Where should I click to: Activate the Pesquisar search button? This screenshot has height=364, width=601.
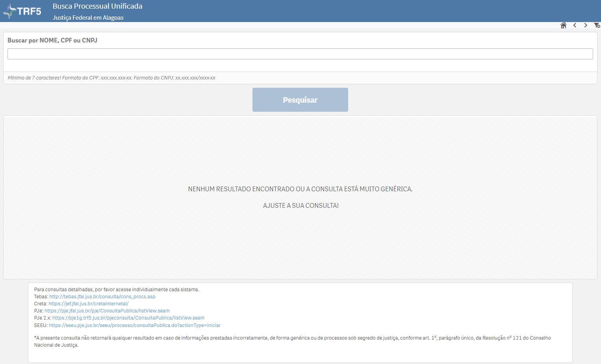[x=300, y=100]
